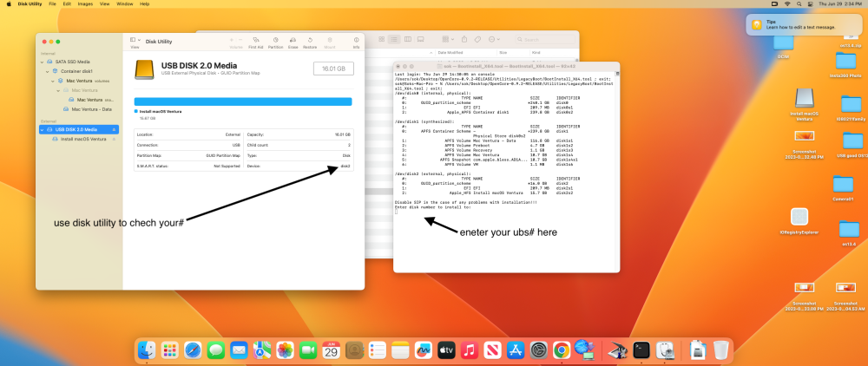Open Finder group-by dropdown

tap(448, 39)
